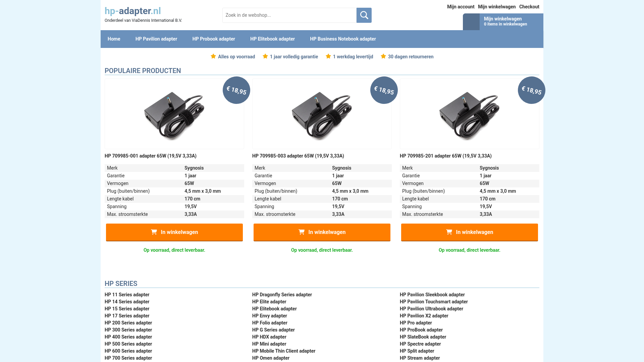Click the 709985-201 adapter product image
The image size is (644, 362).
point(470,114)
